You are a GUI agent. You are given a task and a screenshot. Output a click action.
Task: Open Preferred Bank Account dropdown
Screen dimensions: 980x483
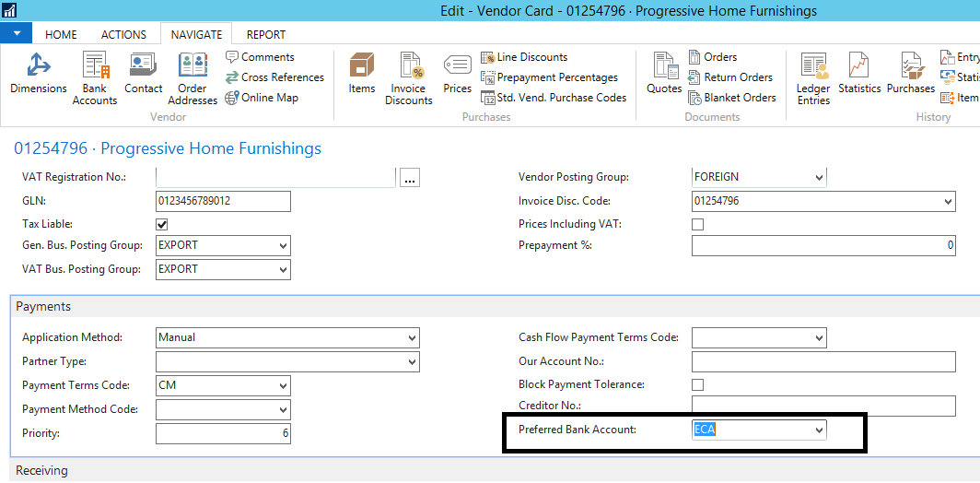coord(820,430)
